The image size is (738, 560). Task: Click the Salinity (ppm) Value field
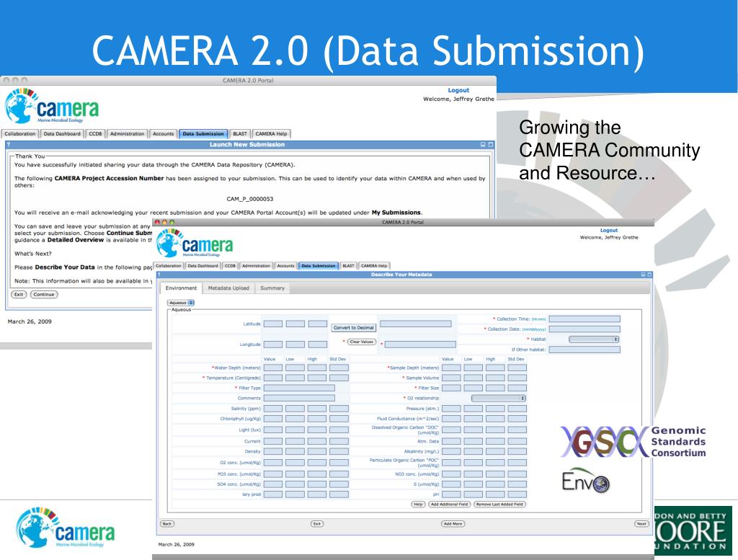[273, 409]
